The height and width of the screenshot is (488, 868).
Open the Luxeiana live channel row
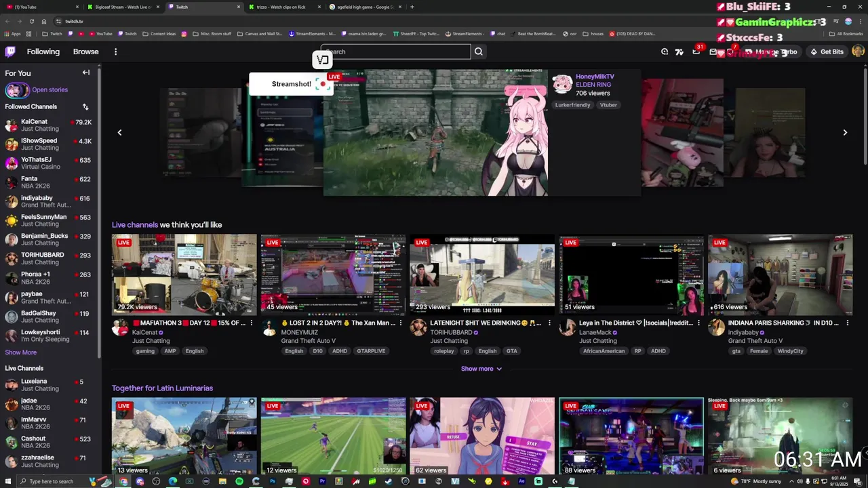tap(50, 385)
